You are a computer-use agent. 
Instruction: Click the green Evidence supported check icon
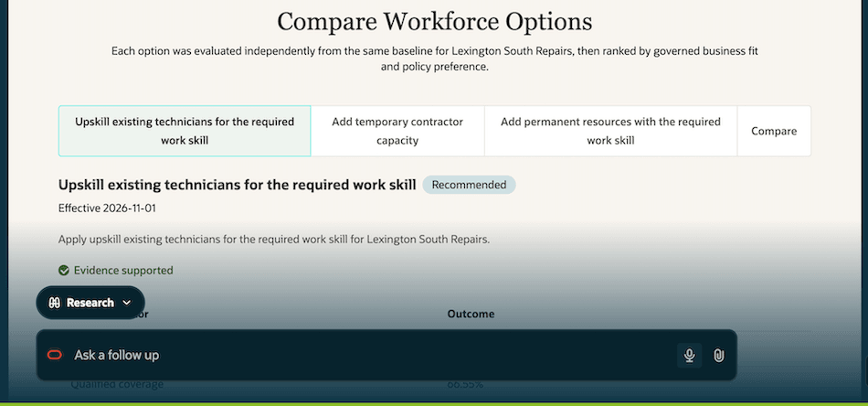[x=64, y=271]
